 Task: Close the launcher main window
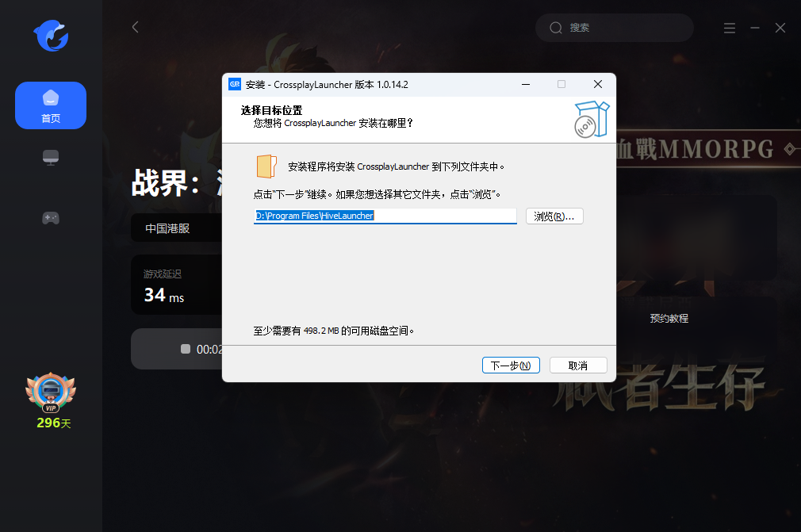tap(780, 28)
